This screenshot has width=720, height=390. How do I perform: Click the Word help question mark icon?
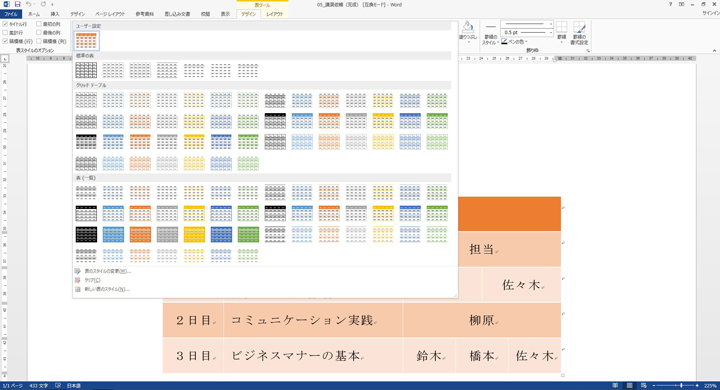(670, 4)
